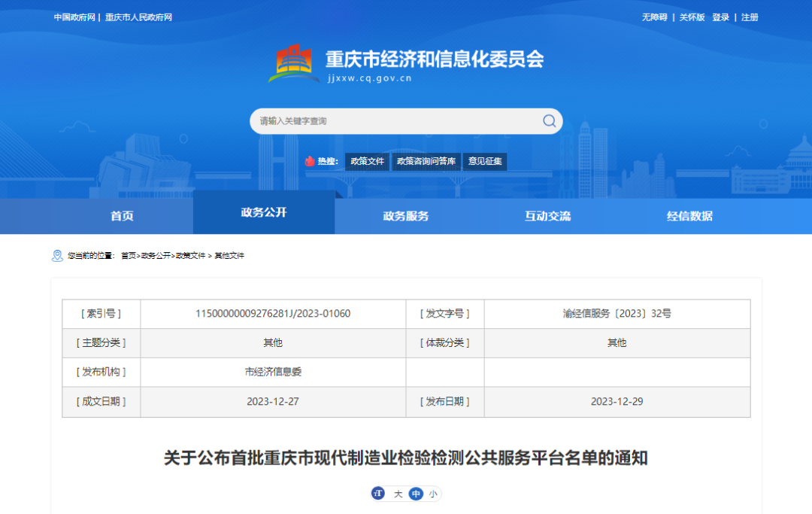Go to the 政务服务 tab
Viewport: 812px width, 514px height.
coord(406,216)
